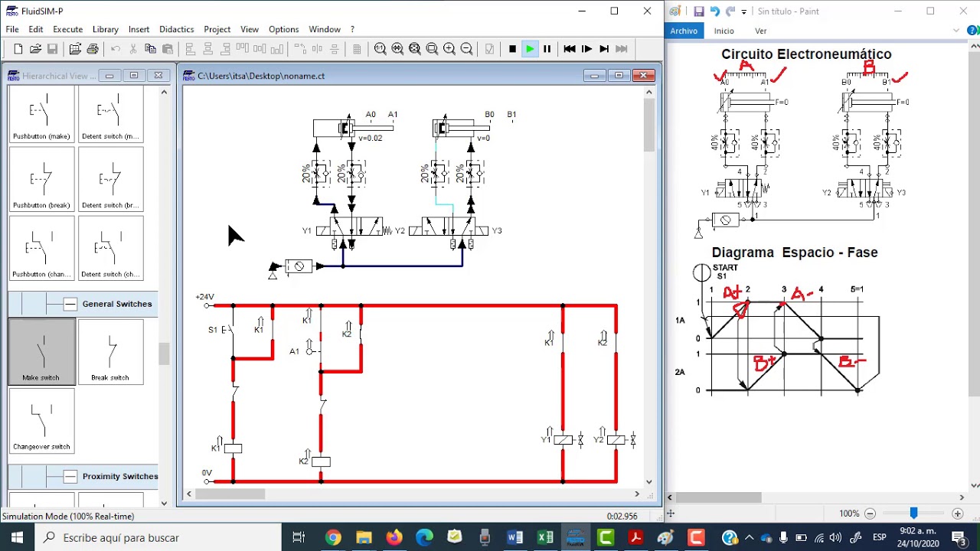The width and height of the screenshot is (980, 551).
Task: Click Paint's zoom out minus button
Action: 870,514
